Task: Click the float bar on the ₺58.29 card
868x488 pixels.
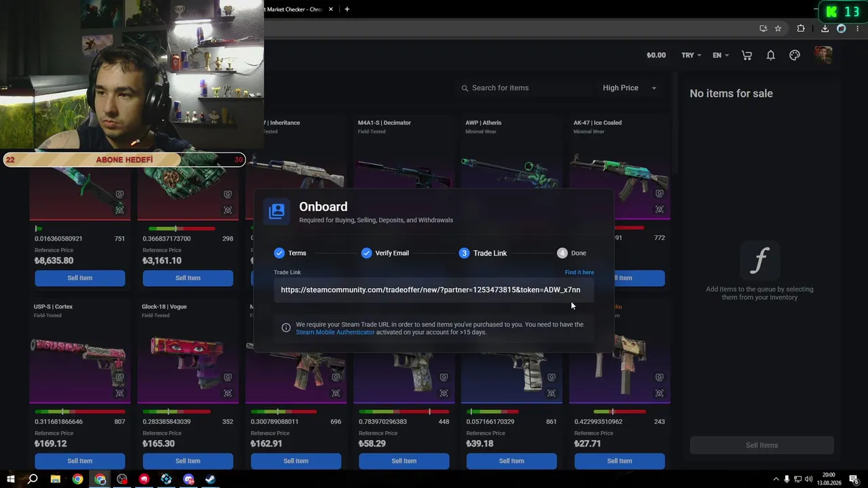Action: click(x=403, y=411)
